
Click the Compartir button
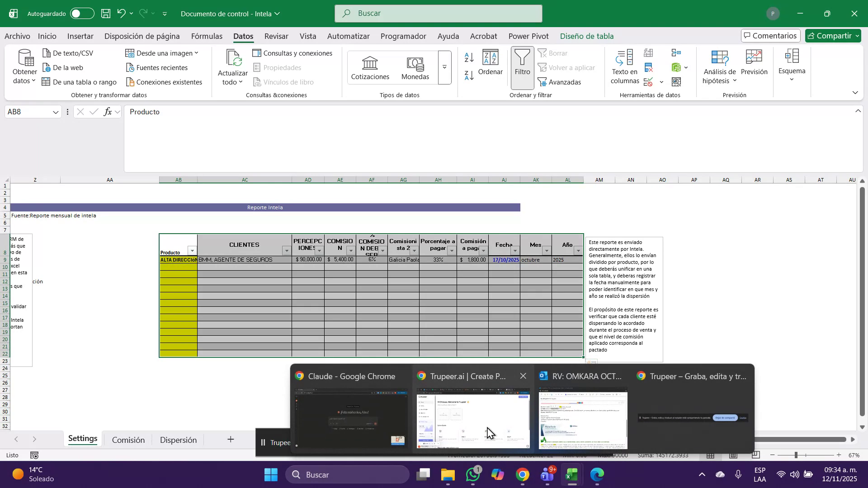pyautogui.click(x=832, y=36)
